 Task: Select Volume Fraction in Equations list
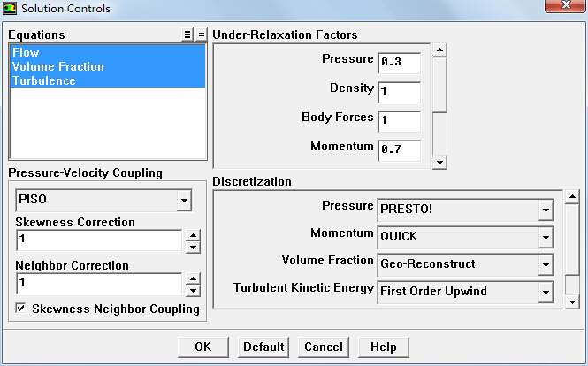pos(57,66)
